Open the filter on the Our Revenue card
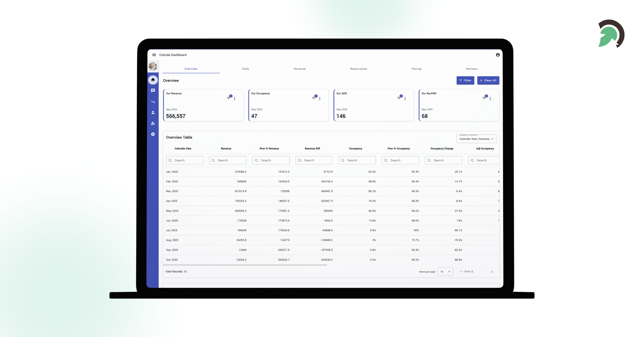This screenshot has height=337, width=644. coord(228,98)
